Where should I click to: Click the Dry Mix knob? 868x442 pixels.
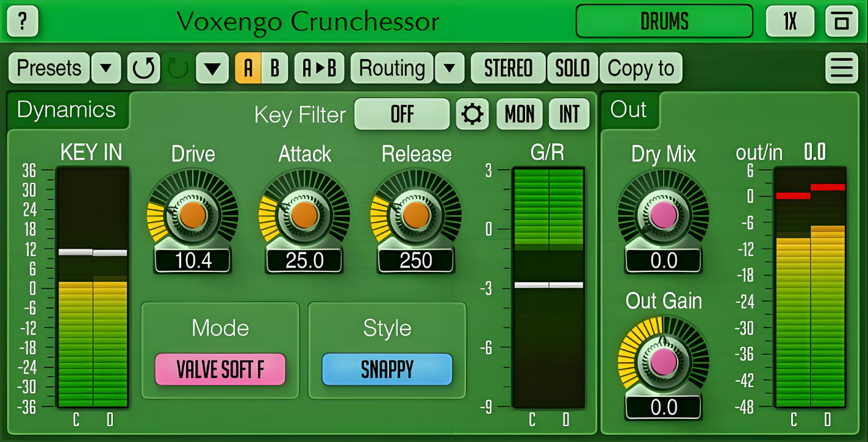(x=664, y=214)
